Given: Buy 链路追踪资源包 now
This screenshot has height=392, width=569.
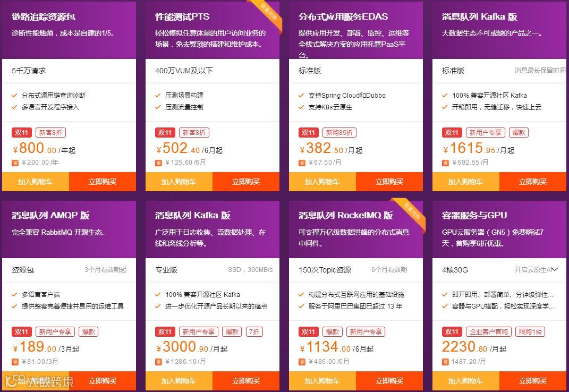Looking at the screenshot, I should point(103,182).
